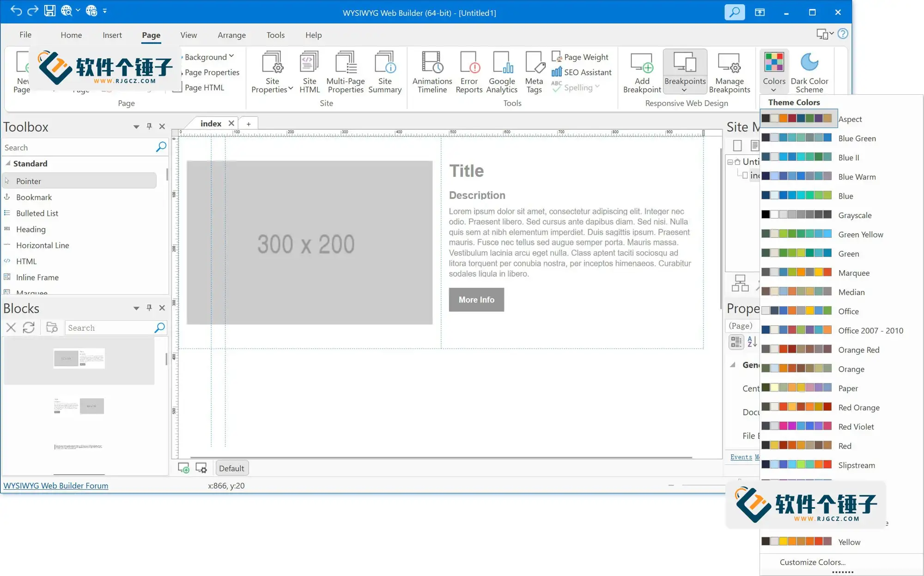The width and height of the screenshot is (924, 576).
Task: Select the Aspect theme colors
Action: pos(841,119)
